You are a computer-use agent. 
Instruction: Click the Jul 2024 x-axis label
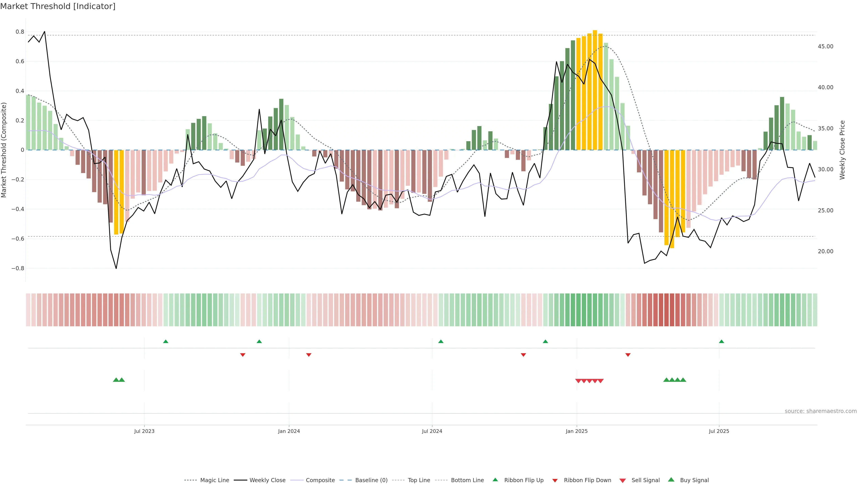(x=432, y=431)
